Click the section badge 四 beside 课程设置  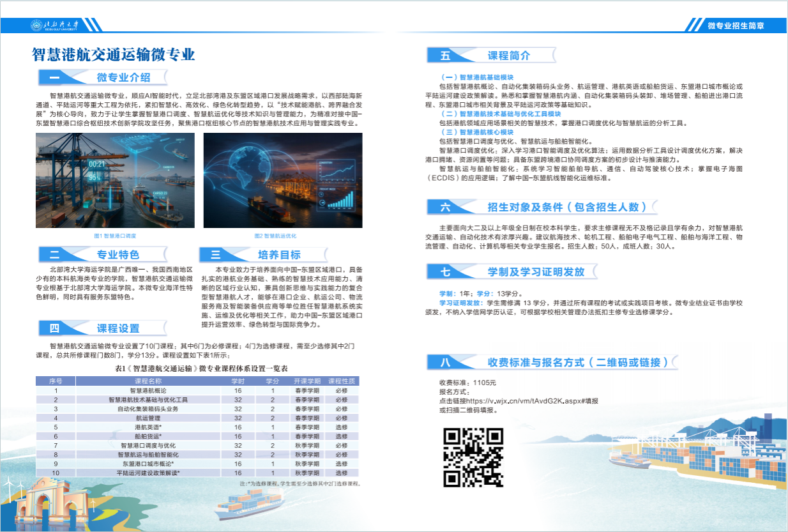[x=55, y=328]
